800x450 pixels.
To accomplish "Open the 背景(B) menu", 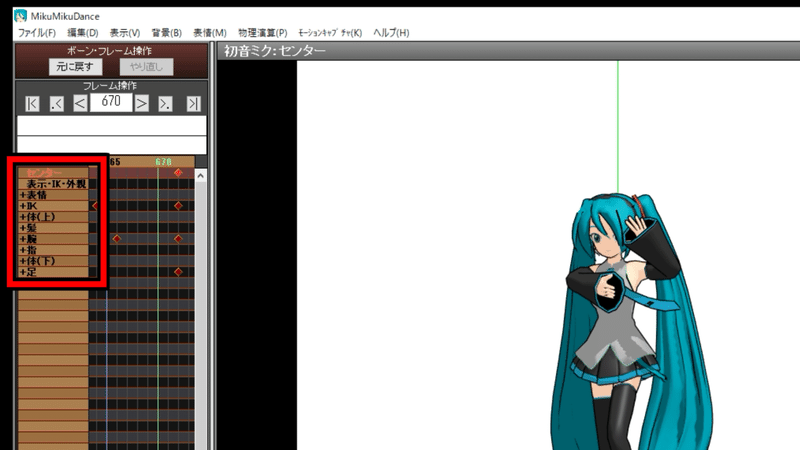I will (166, 33).
